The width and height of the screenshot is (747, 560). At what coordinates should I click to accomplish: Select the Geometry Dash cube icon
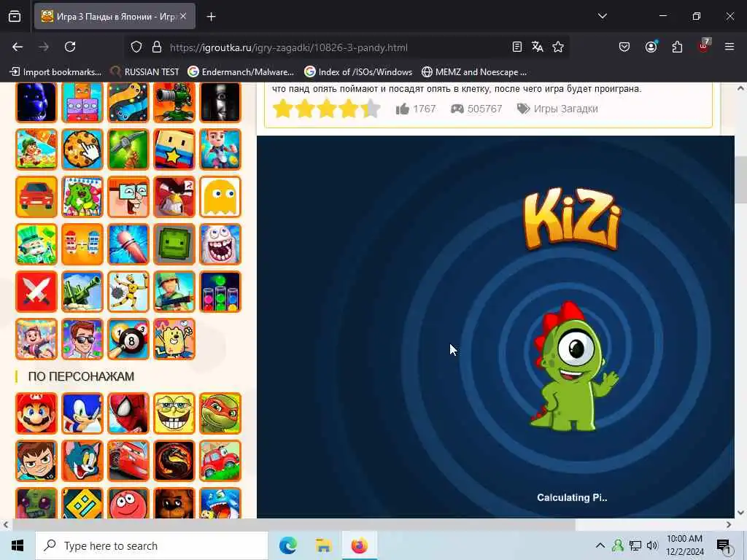[x=82, y=503]
